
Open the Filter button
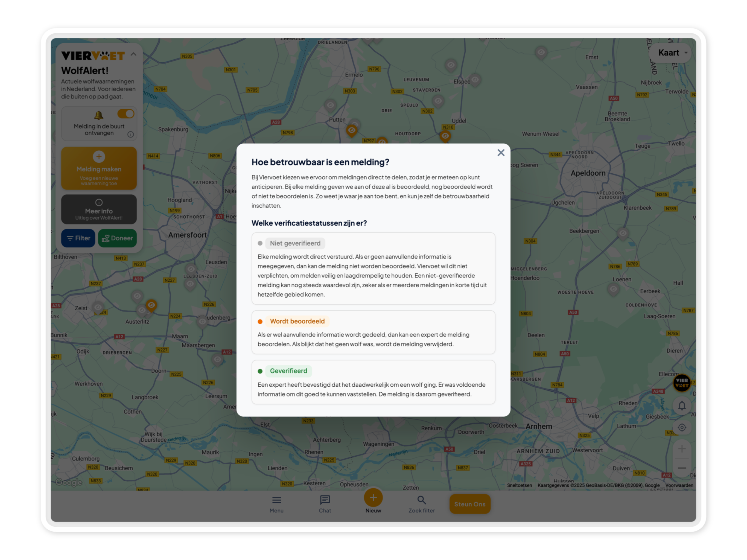coord(78,238)
